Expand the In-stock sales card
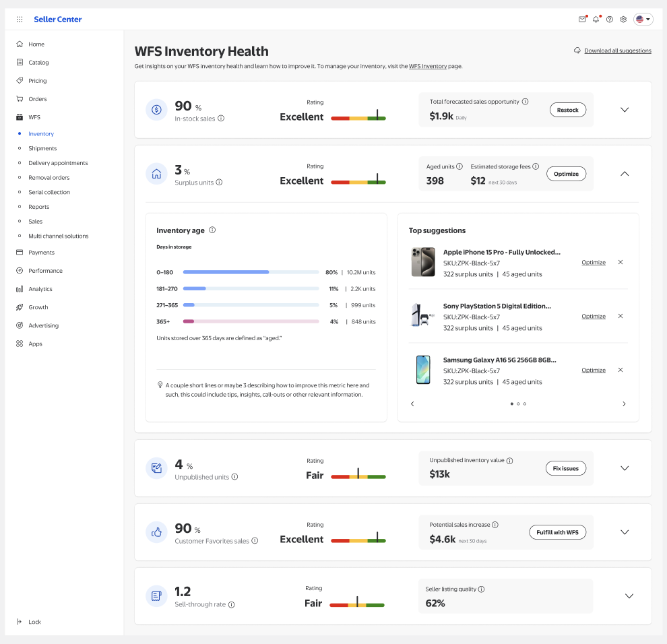 (625, 110)
